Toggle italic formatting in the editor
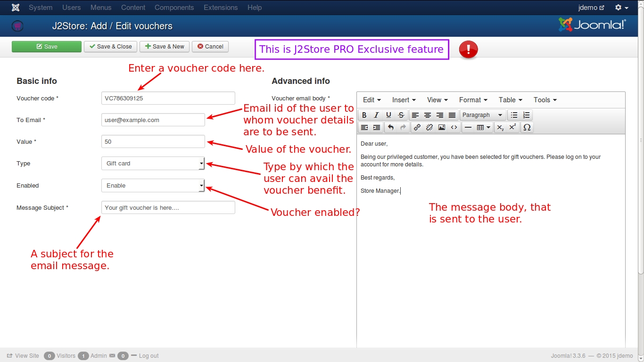The width and height of the screenshot is (644, 362). (x=376, y=115)
